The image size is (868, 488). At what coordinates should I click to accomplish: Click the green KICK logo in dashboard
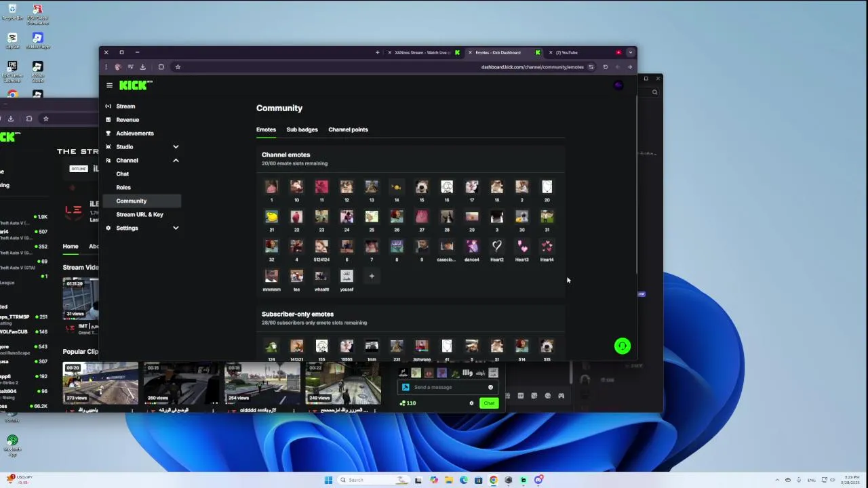pos(136,85)
